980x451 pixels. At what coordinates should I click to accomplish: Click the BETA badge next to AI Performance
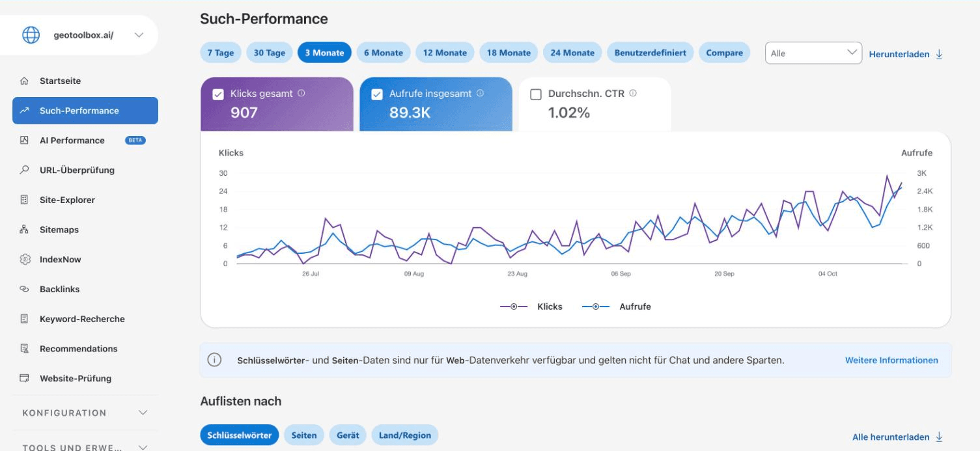point(135,141)
